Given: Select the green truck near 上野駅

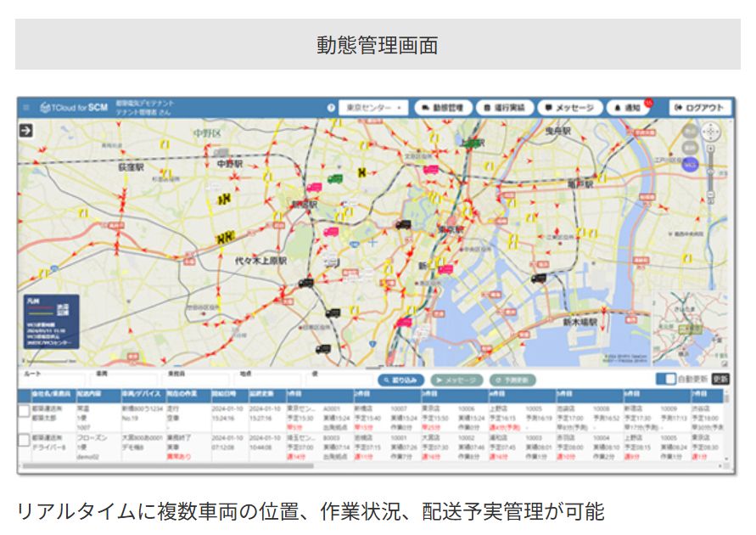Looking at the screenshot, I should (x=470, y=144).
